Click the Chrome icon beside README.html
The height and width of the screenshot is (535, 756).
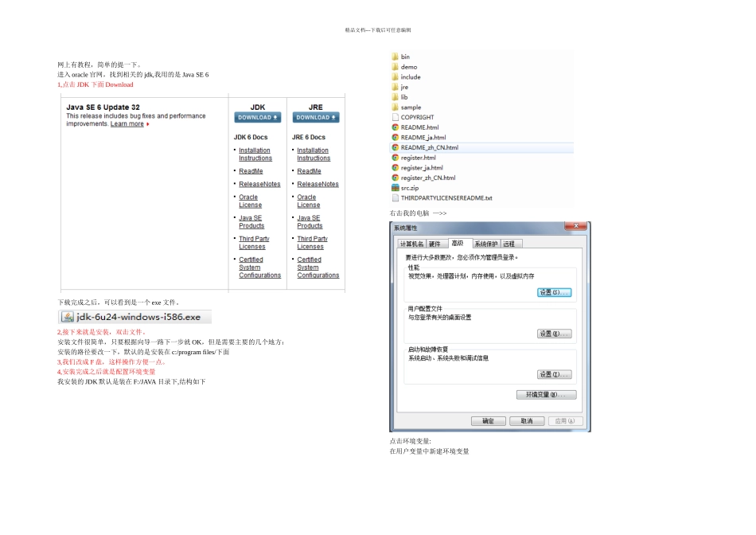395,127
